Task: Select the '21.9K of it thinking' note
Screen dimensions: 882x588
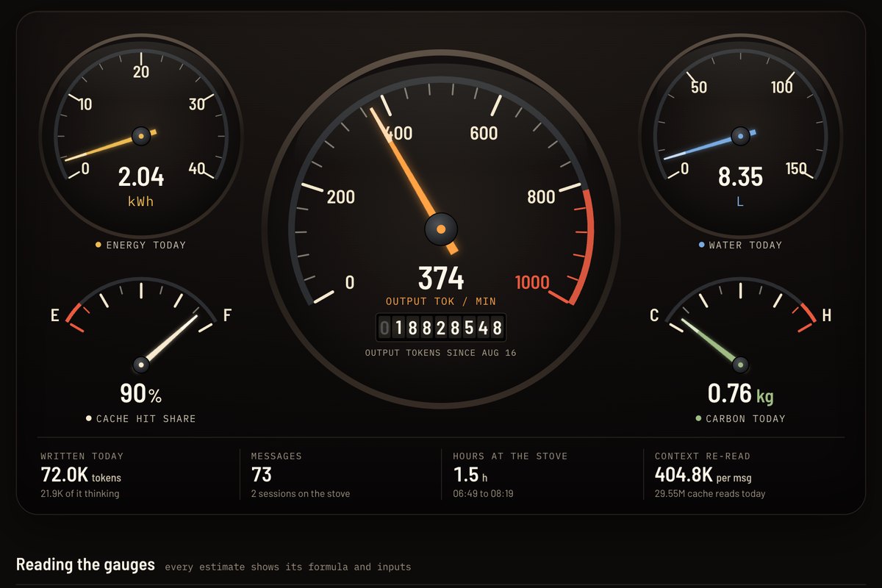Action: pyautogui.click(x=80, y=494)
